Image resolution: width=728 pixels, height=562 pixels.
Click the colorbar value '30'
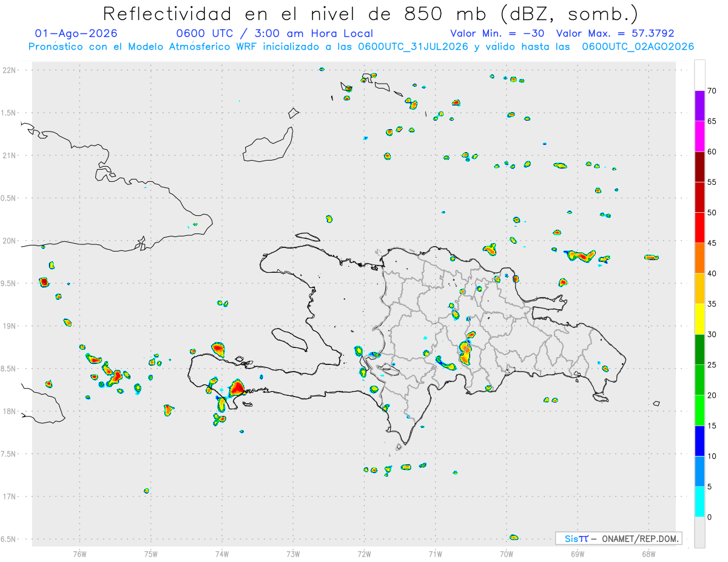tap(712, 335)
